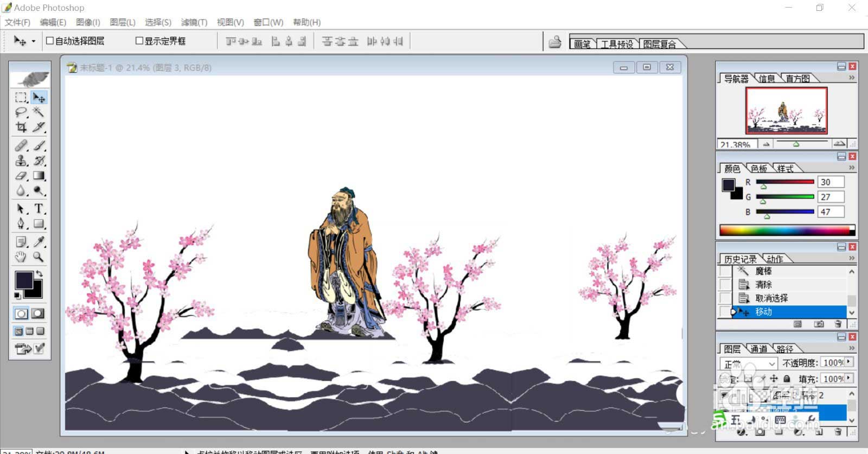Select the Clone Stamp tool
This screenshot has width=868, height=454.
tap(21, 161)
